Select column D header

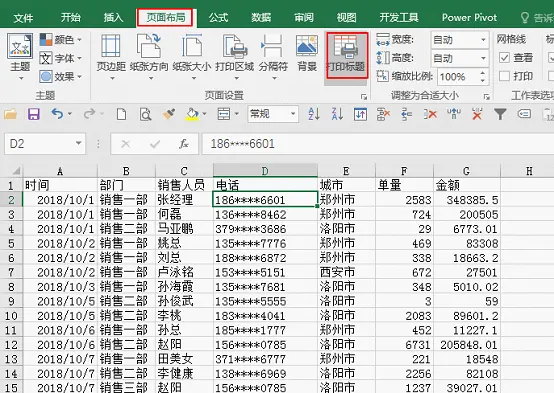click(x=265, y=171)
